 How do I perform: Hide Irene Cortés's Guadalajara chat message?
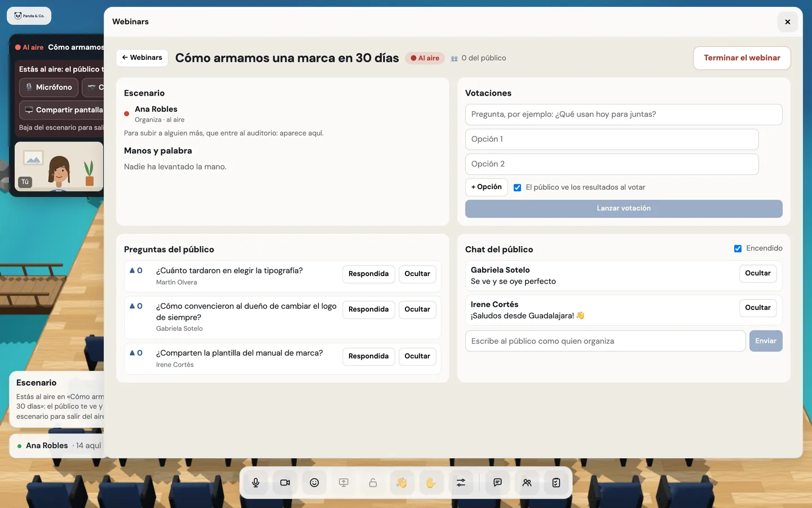click(758, 308)
